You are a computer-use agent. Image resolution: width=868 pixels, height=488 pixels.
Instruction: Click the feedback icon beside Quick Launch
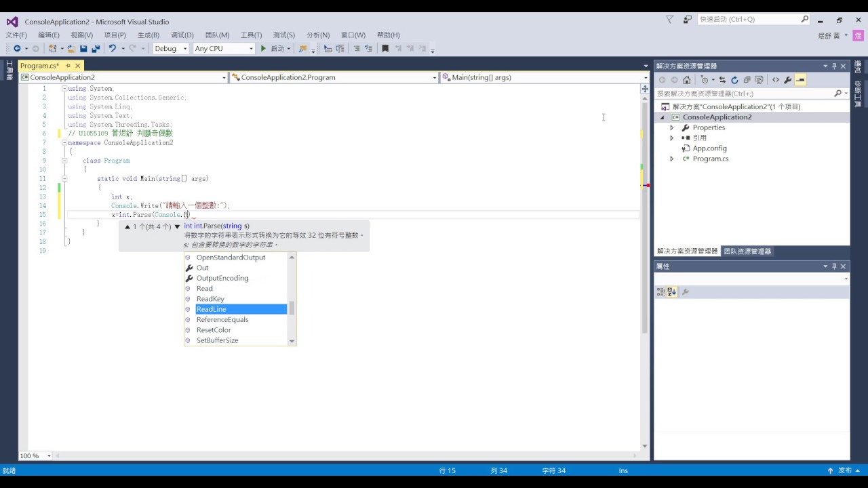(x=688, y=20)
